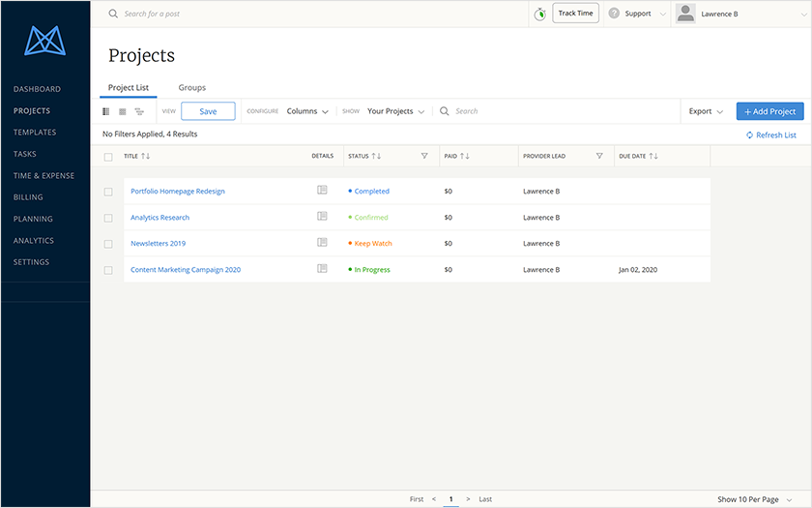Select Projects in sidebar
812x508 pixels.
32,111
